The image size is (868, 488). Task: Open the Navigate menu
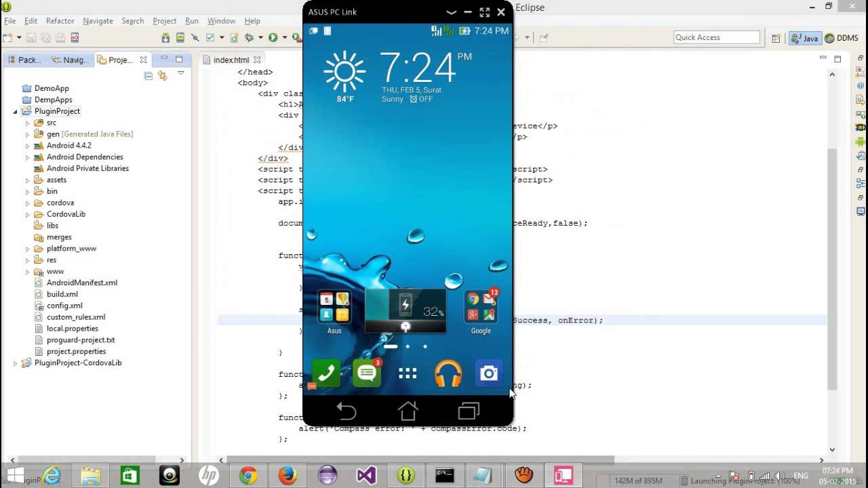coord(98,21)
